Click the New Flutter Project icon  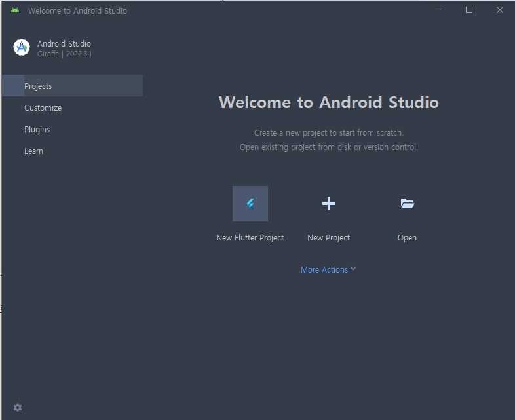tap(250, 204)
